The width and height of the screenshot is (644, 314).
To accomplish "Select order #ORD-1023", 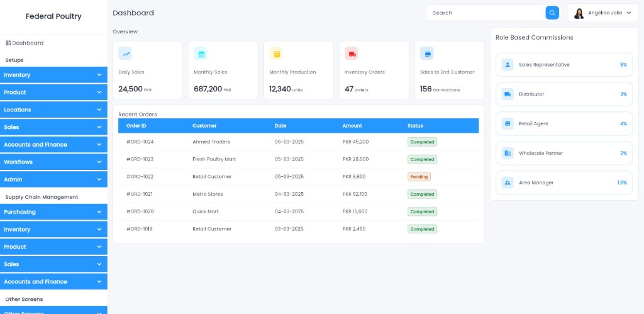I will tap(140, 159).
